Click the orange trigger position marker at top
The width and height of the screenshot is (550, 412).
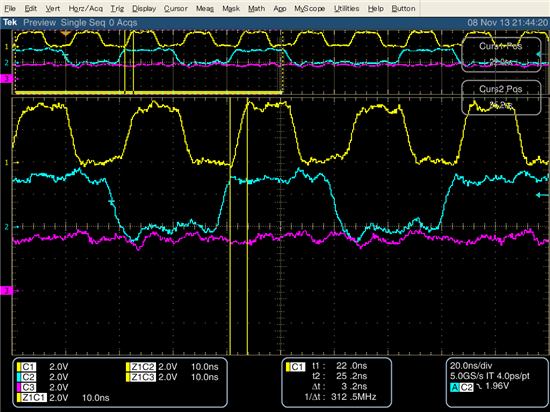pyautogui.click(x=66, y=33)
